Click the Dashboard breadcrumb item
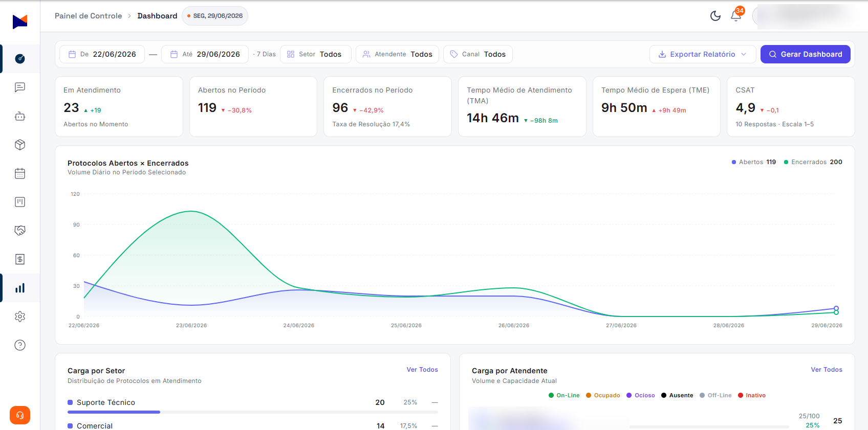868x430 pixels. click(x=157, y=16)
